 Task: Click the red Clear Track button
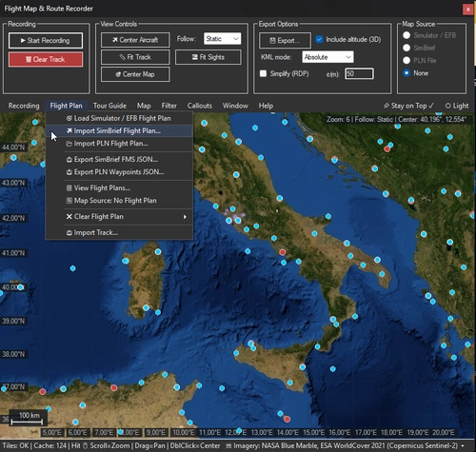coord(46,59)
